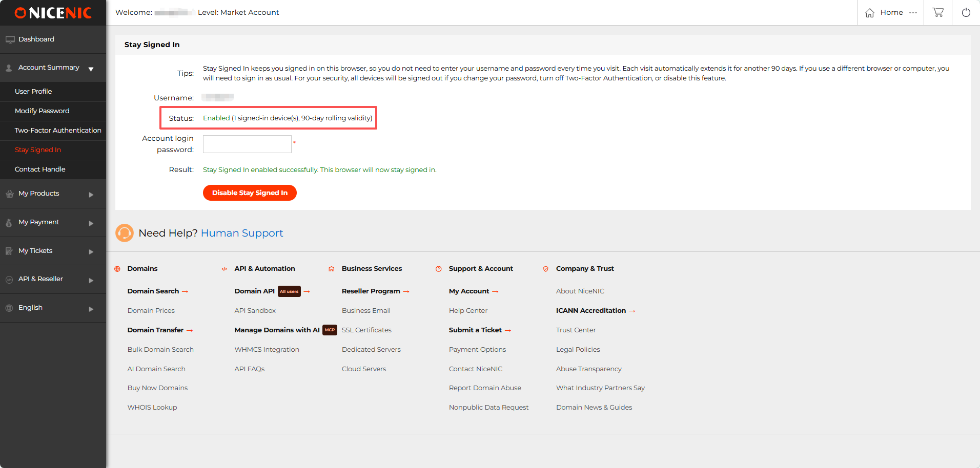Open the WHOIS Lookup link
The height and width of the screenshot is (468, 980).
point(152,408)
